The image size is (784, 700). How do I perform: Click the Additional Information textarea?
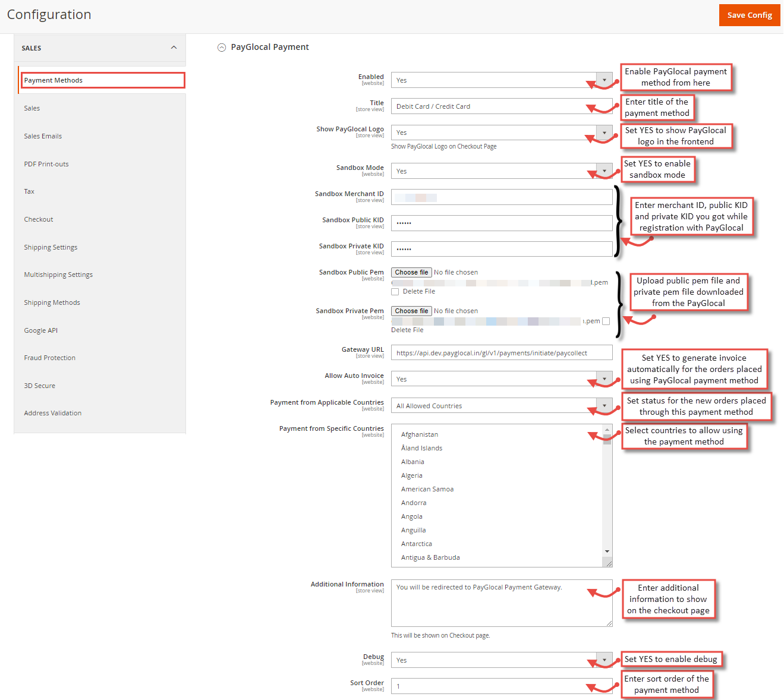point(502,603)
